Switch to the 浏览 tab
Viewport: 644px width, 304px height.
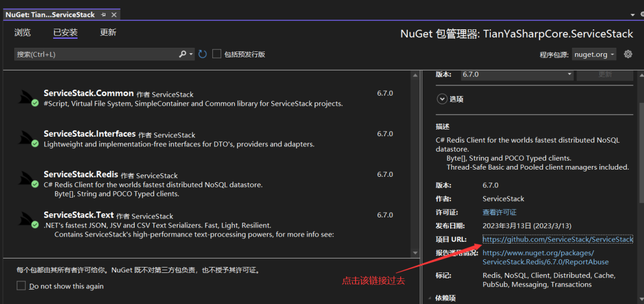point(23,32)
